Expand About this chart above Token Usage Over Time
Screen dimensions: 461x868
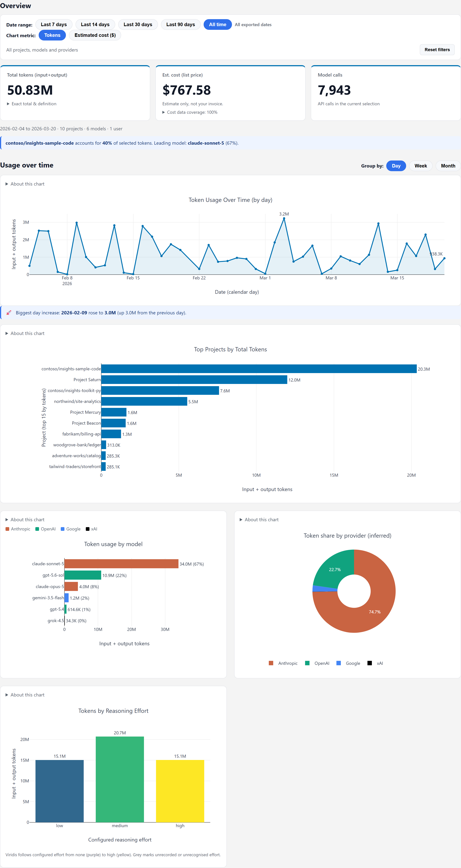25,184
